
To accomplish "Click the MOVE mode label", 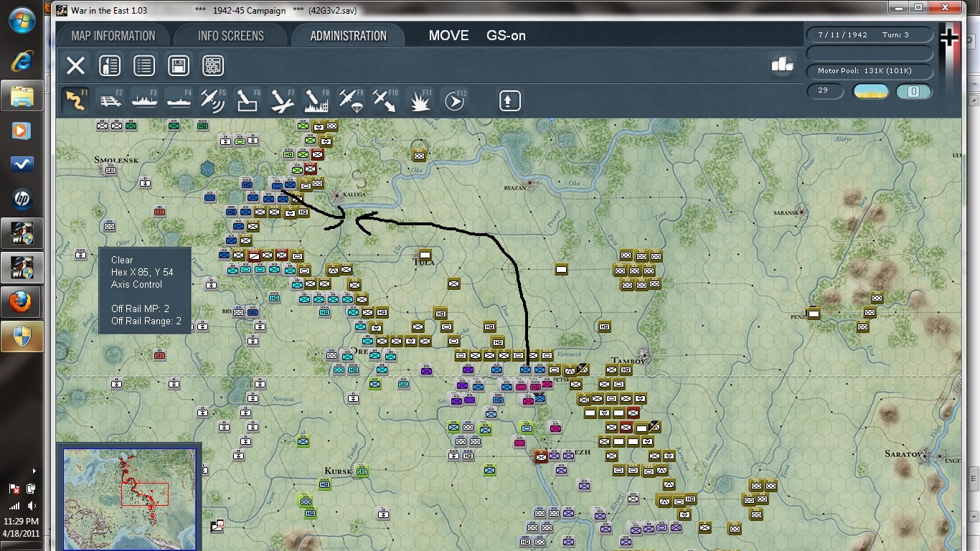I will [x=449, y=36].
